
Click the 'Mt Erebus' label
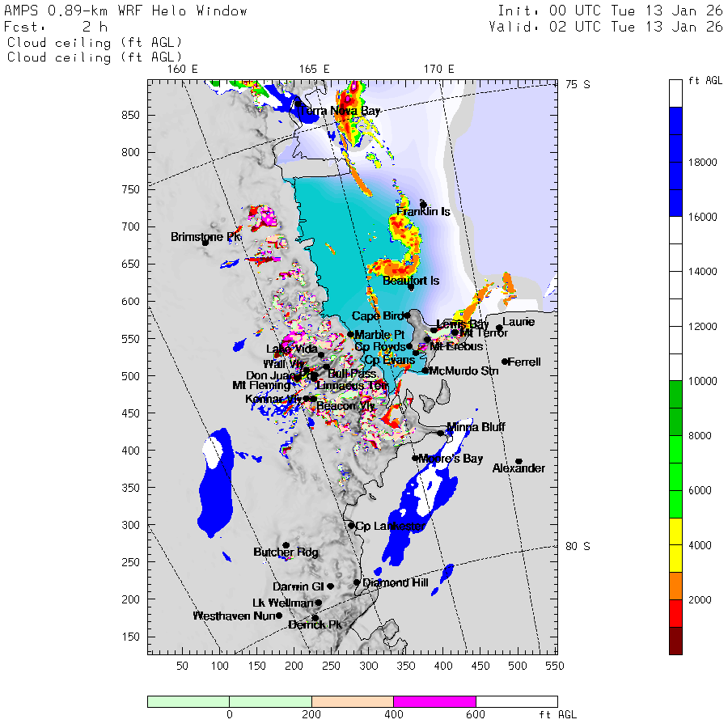(x=457, y=347)
